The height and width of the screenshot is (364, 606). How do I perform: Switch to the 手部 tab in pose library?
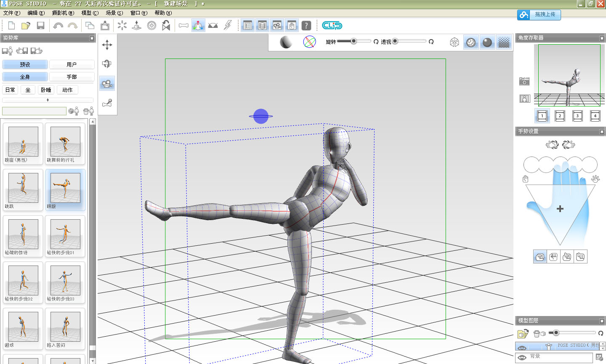point(72,77)
